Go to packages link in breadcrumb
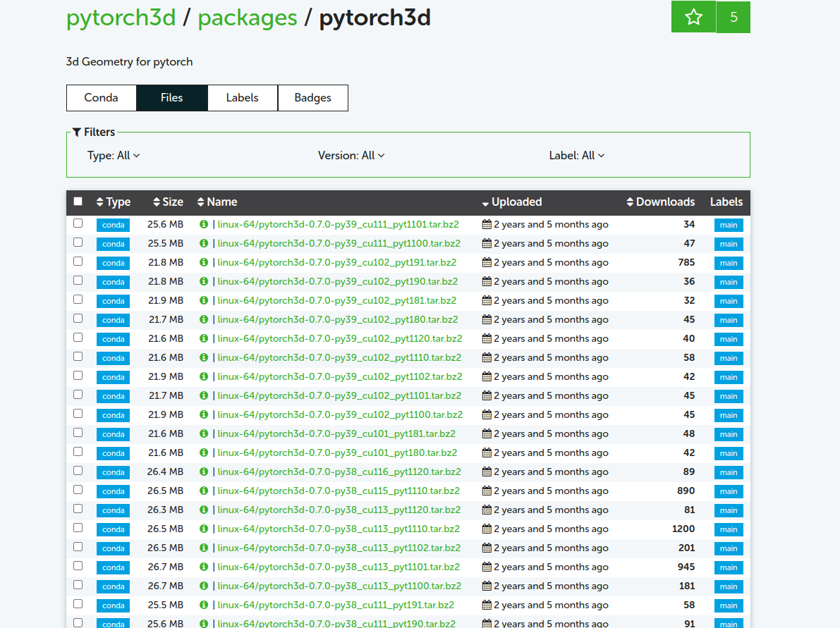Viewport: 840px width, 628px height. tap(248, 18)
